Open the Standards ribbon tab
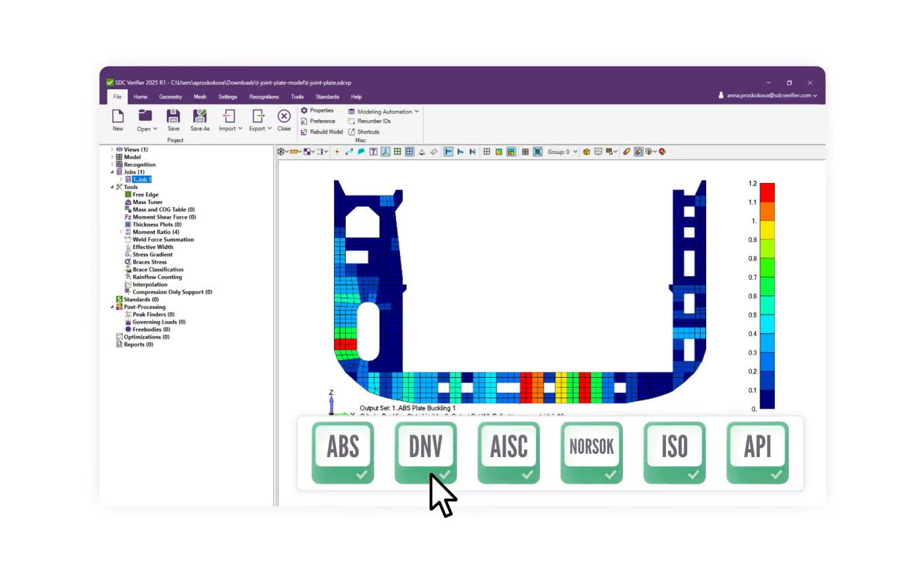The height and width of the screenshot is (572, 924). click(x=327, y=96)
